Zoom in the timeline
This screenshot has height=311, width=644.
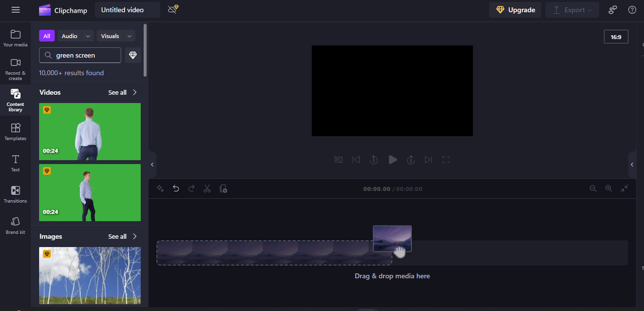(x=609, y=188)
